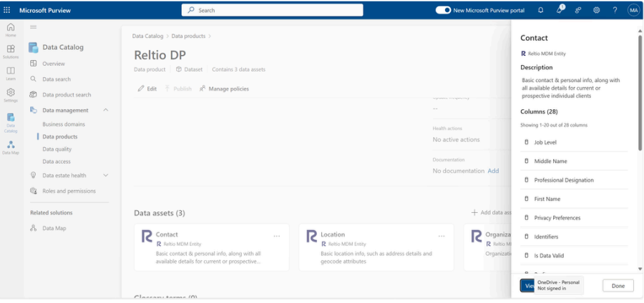
Task: Click Publish on the Reltio DP toolbar
Action: pos(178,89)
